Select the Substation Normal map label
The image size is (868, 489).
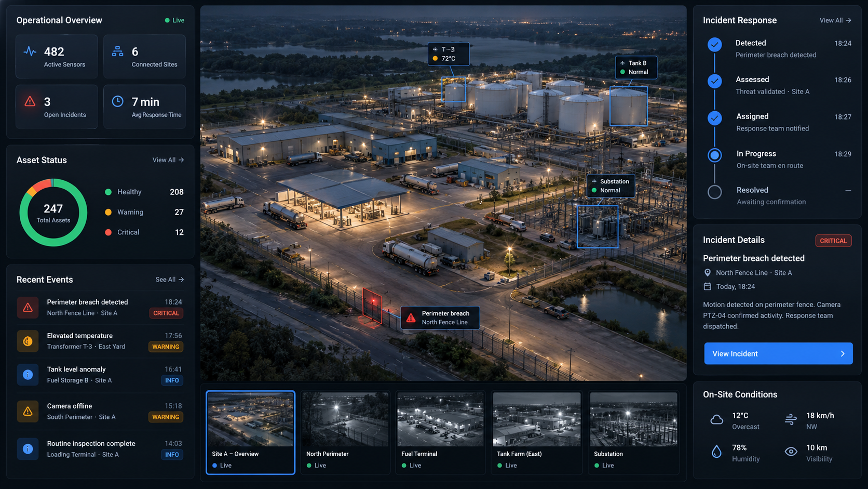[611, 186]
